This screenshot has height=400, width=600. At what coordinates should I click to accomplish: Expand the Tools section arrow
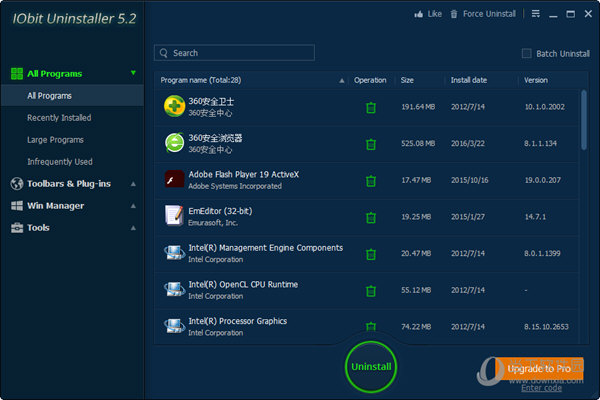point(133,228)
